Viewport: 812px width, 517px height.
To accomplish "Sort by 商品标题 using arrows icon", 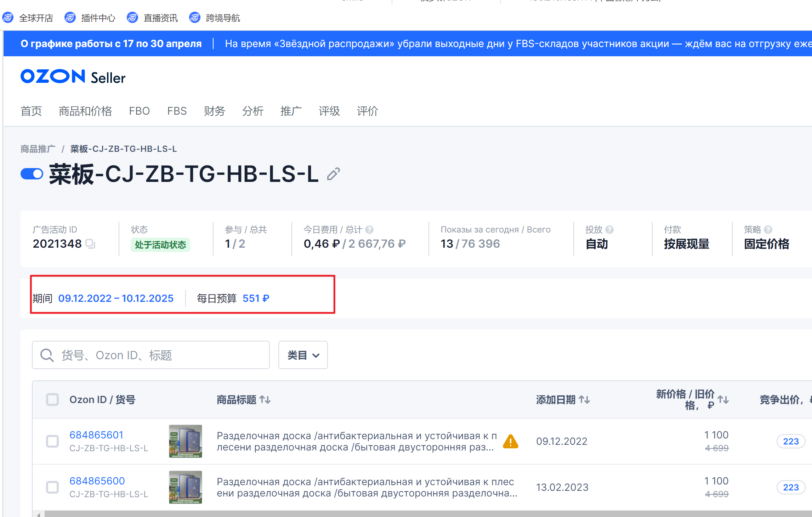I will (265, 400).
